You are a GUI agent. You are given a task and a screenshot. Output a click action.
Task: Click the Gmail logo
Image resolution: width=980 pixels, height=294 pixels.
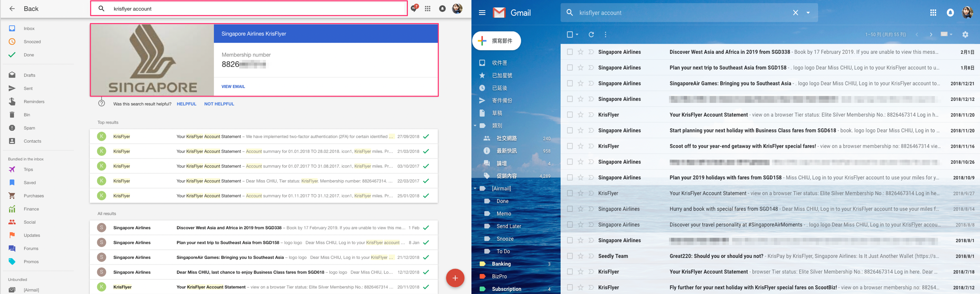tap(512, 13)
